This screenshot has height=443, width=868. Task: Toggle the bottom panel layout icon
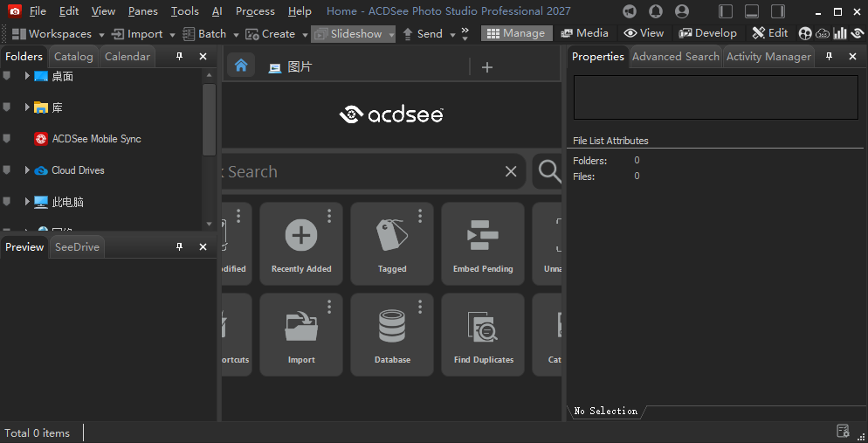tap(752, 11)
